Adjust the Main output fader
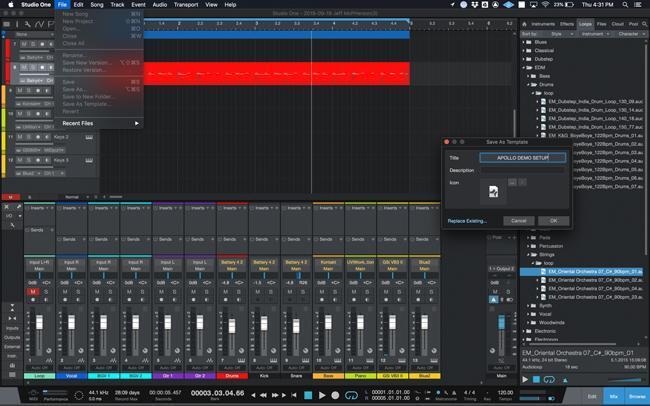Image resolution: width=650 pixels, height=406 pixels. (x=502, y=322)
